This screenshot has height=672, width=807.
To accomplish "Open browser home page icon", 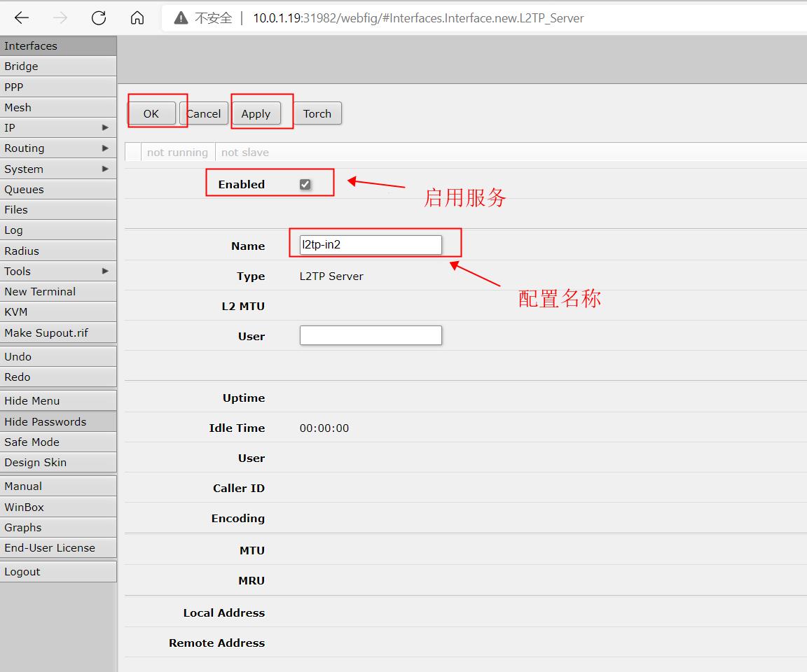I will 137,18.
